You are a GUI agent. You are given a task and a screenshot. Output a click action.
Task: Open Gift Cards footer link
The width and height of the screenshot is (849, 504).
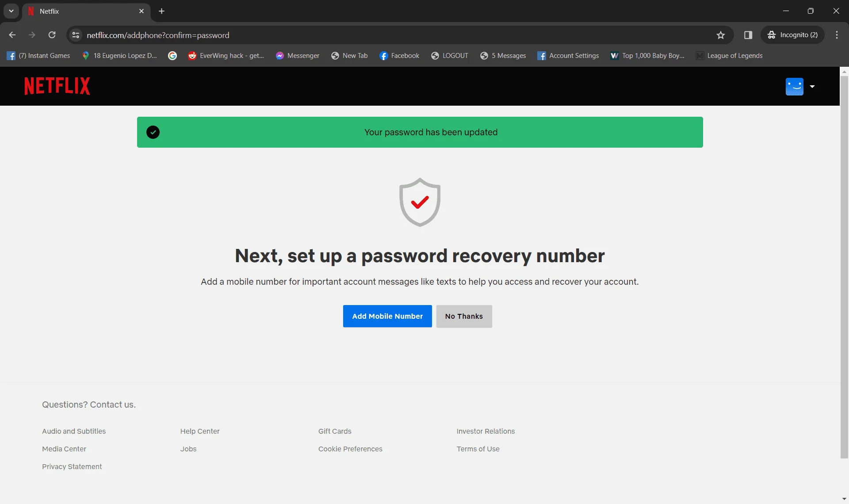[x=335, y=431]
